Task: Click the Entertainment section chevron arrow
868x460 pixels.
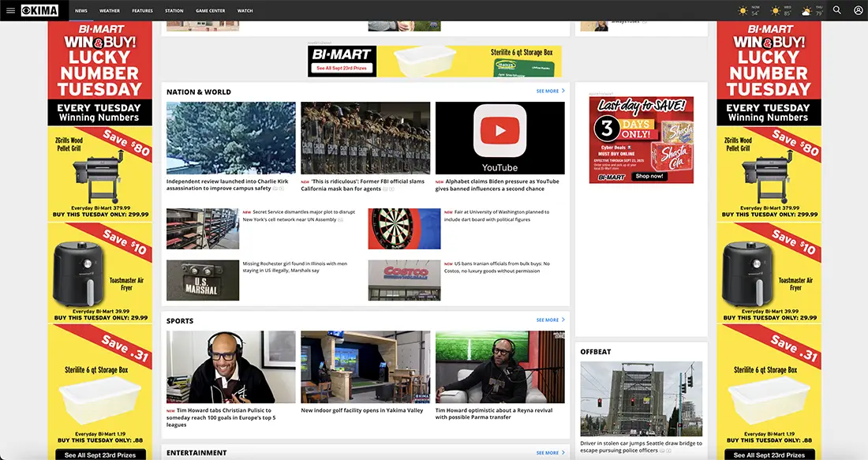Action: coord(563,453)
